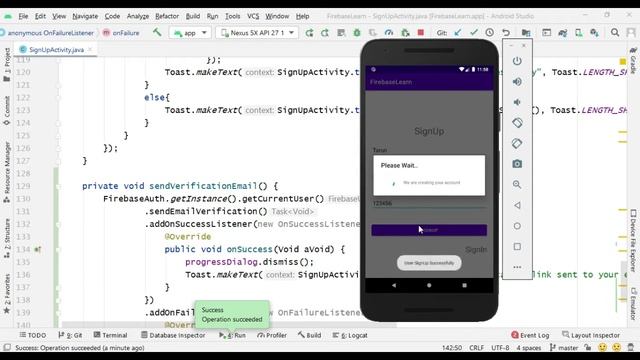Click the AVD Manager toolbar icon
The width and height of the screenshot is (640, 360).
pos(578,33)
